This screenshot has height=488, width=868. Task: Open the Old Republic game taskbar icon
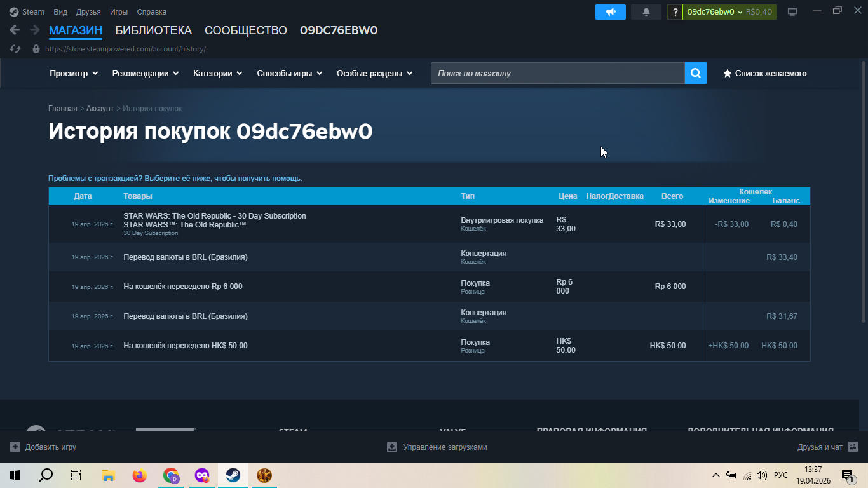point(264,475)
